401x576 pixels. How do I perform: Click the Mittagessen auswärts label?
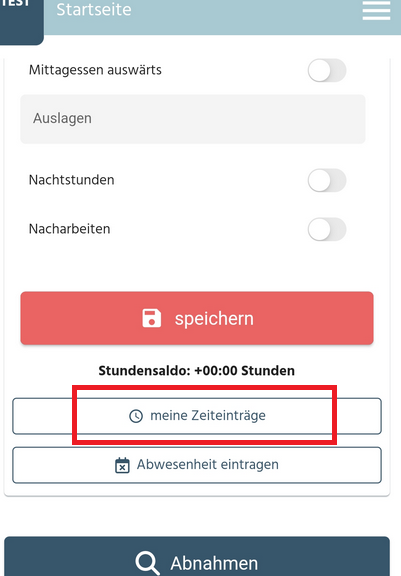click(x=95, y=70)
